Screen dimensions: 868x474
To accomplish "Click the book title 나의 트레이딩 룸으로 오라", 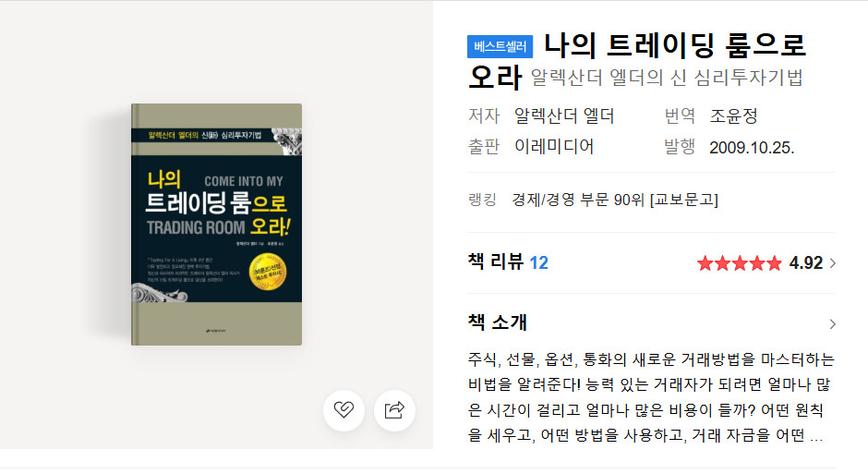I will 636,61.
